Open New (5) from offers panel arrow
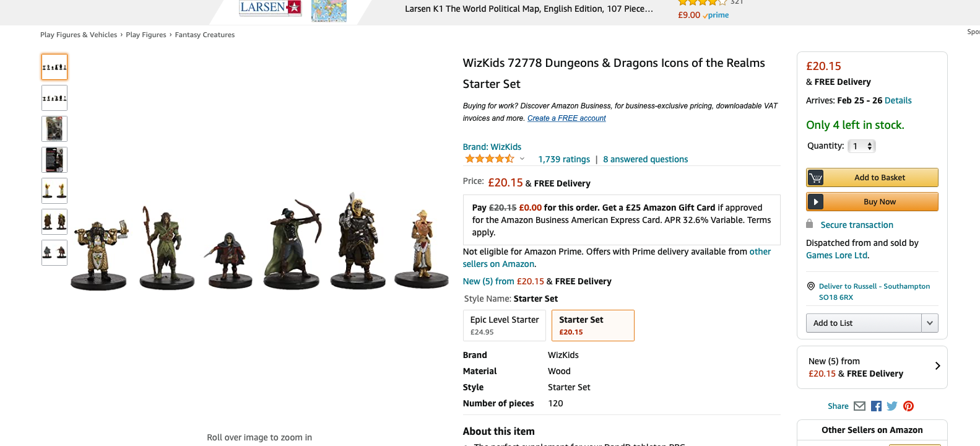This screenshot has width=980, height=446. pyautogui.click(x=937, y=366)
